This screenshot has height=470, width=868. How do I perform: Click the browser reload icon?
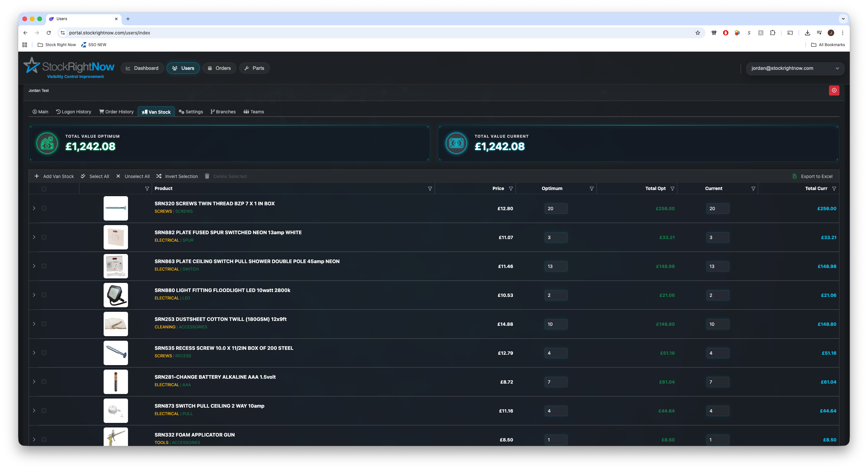click(x=49, y=33)
